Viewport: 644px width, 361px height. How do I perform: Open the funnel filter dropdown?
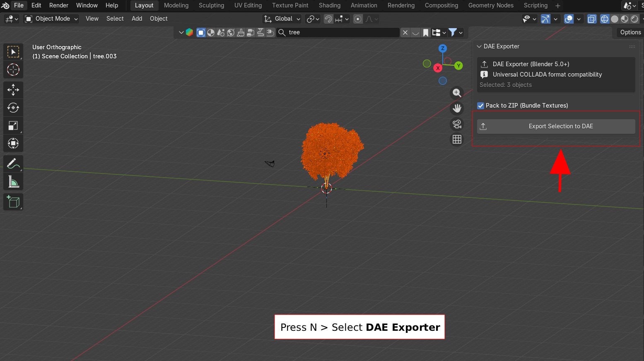pyautogui.click(x=455, y=32)
